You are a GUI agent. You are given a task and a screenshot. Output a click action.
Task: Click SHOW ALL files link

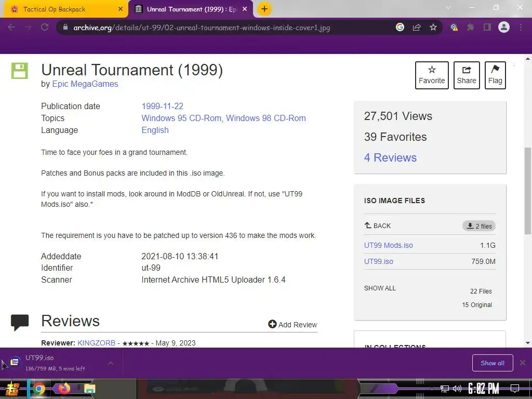point(380,288)
